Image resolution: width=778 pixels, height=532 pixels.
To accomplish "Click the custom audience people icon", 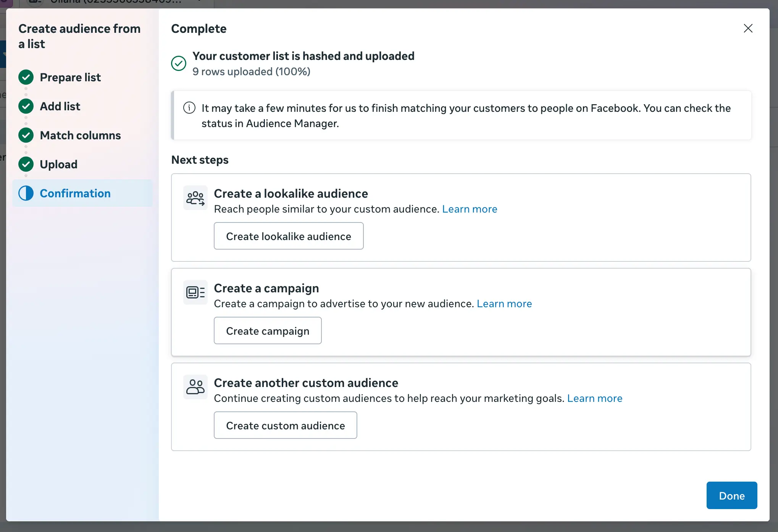I will [195, 387].
